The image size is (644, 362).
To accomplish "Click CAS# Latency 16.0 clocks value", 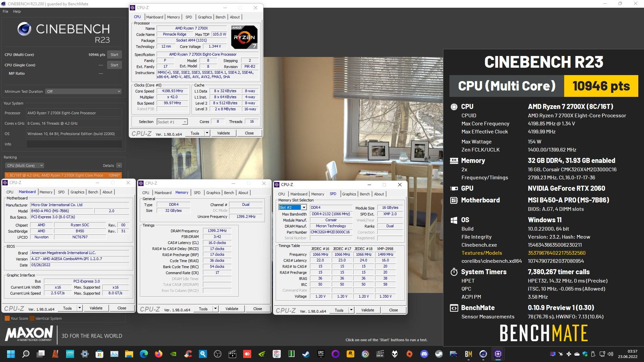I will click(x=217, y=243).
